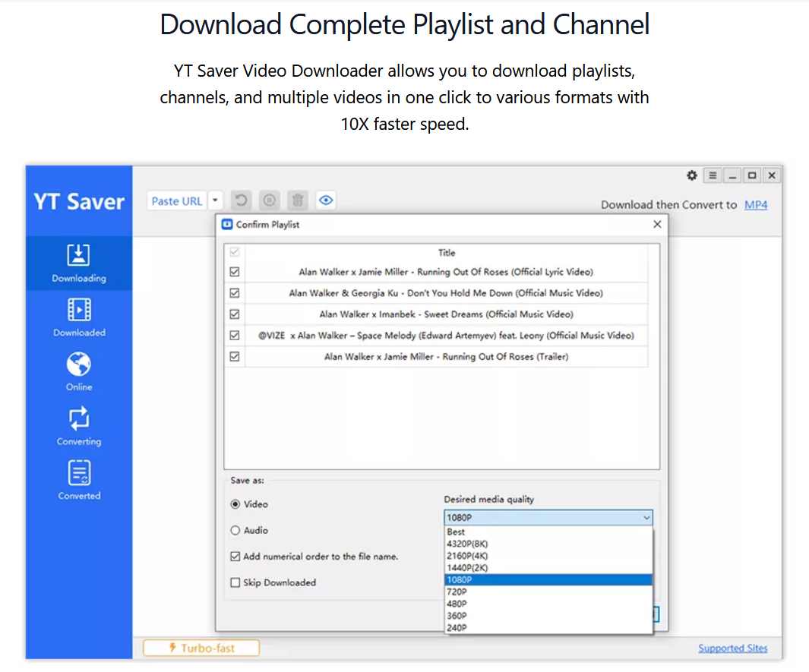Viewport: 809px width, 672px height.
Task: Enable the Skip Downloaded checkbox
Action: pos(235,582)
